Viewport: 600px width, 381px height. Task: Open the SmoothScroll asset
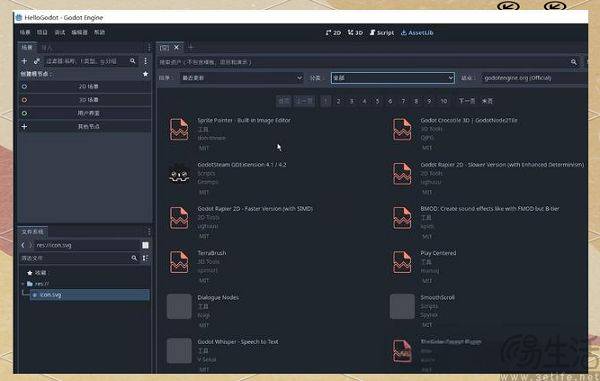click(x=437, y=298)
